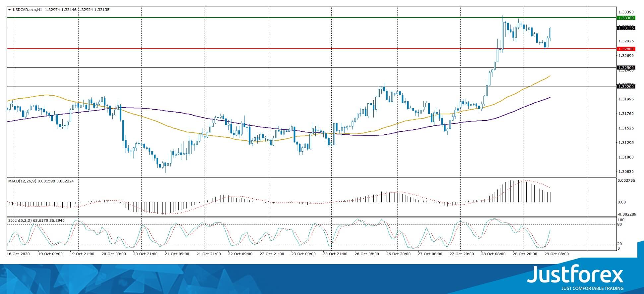The image size is (644, 294).
Task: Click the 27 Oct 08:00 time label
Action: [x=430, y=254]
